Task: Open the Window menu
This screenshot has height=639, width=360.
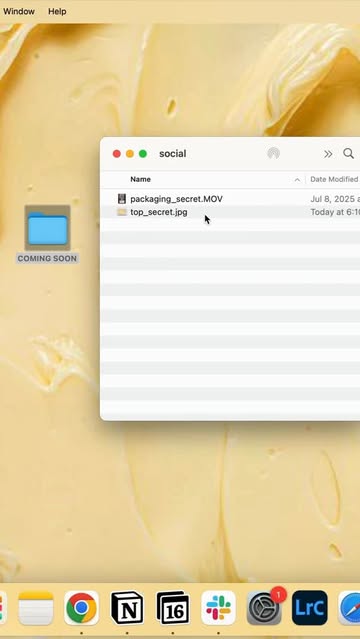Action: [x=19, y=11]
